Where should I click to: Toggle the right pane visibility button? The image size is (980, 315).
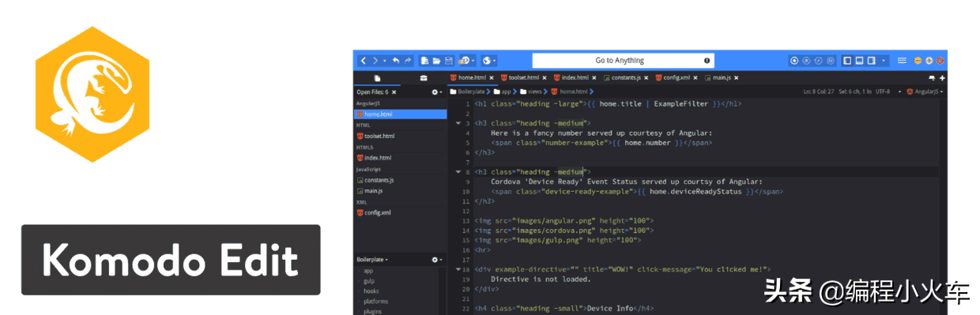[x=871, y=60]
